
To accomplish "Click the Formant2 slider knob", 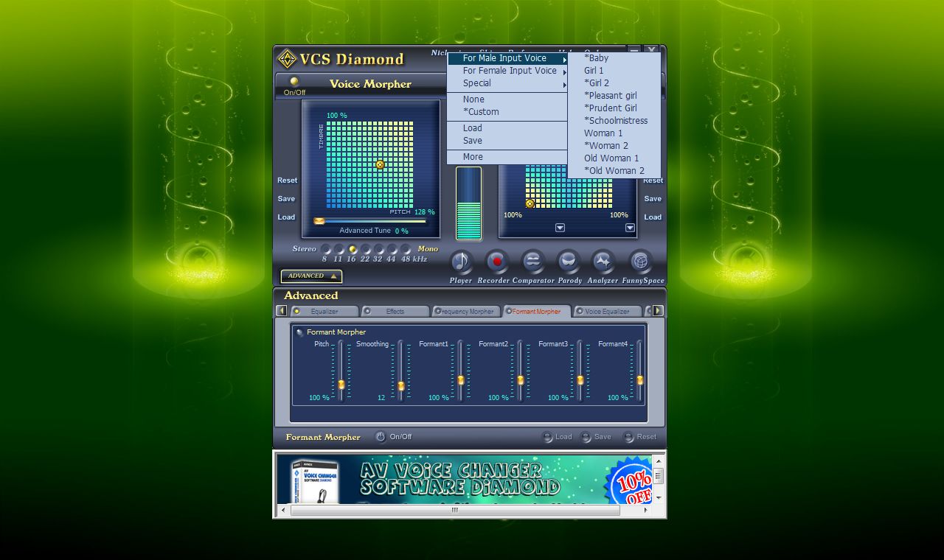I will [x=521, y=380].
